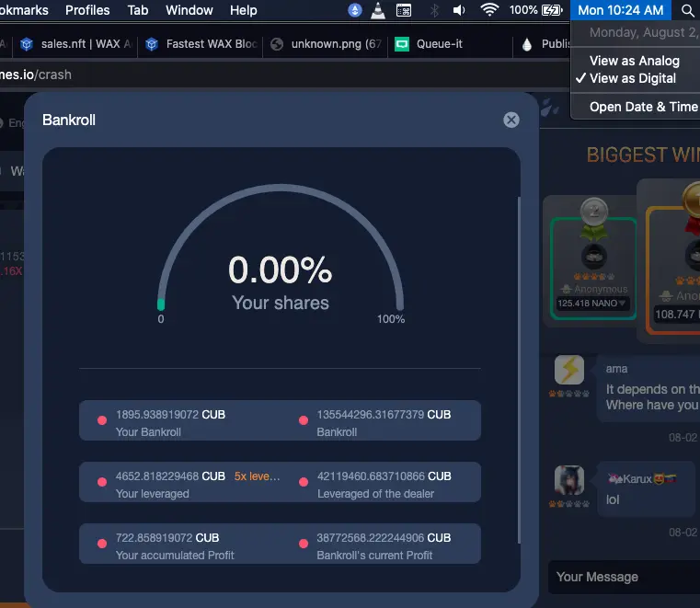Open the Window menu
The width and height of the screenshot is (700, 608).
[x=189, y=10]
